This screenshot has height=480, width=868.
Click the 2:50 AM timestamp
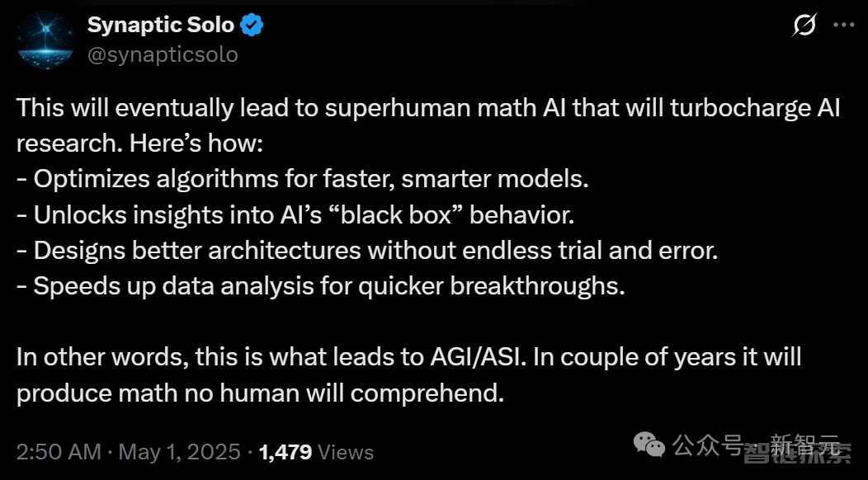pos(59,452)
